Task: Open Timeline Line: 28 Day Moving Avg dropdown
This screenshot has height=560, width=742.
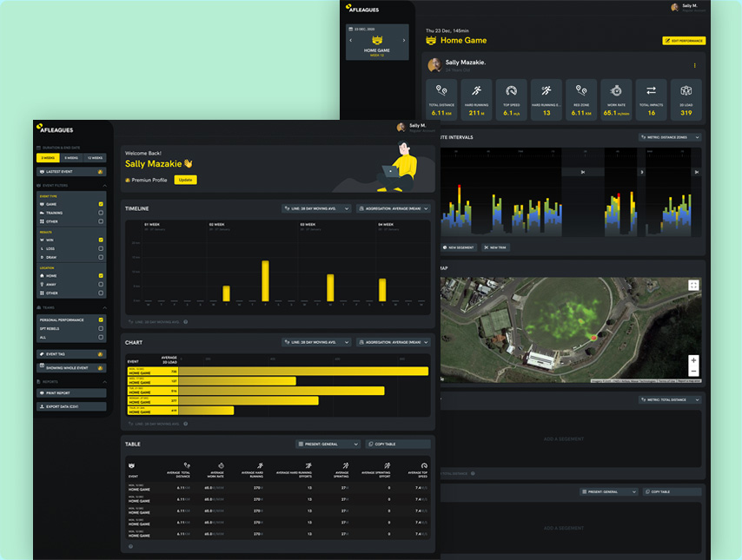Action: pyautogui.click(x=316, y=208)
